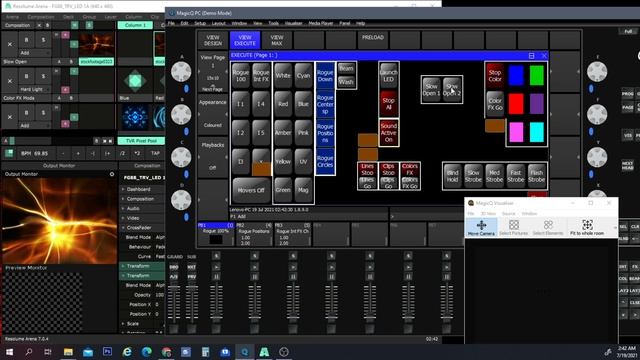The width and height of the screenshot is (640, 360).
Task: Expand Scale parameter in Resolume
Action: [123, 324]
